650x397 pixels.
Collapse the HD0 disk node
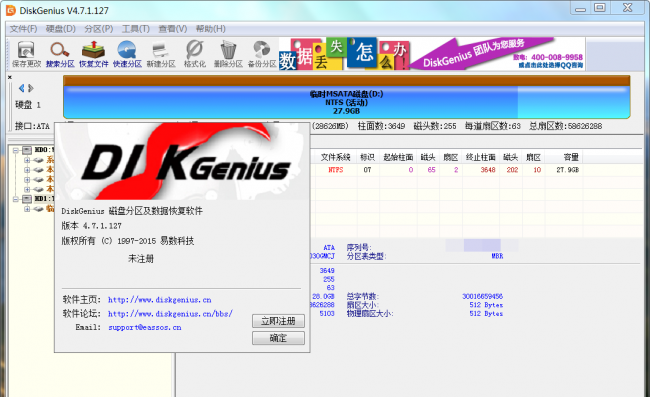coord(16,150)
